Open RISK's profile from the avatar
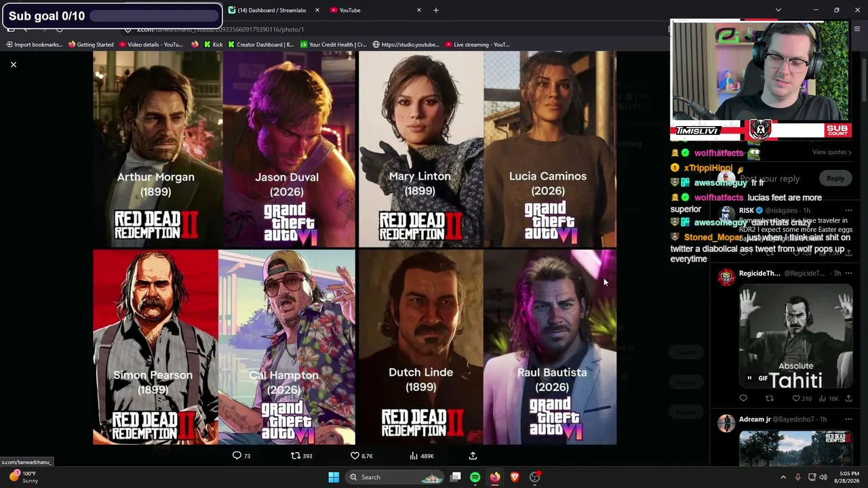This screenshot has width=868, height=488. point(726,214)
